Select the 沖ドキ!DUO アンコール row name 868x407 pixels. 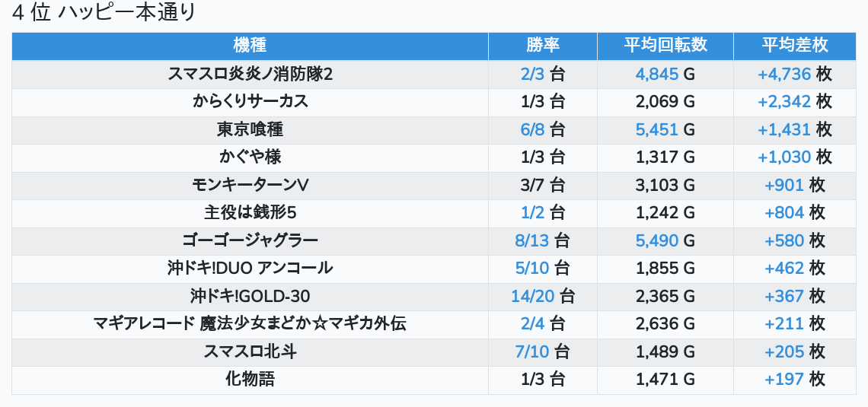(250, 268)
